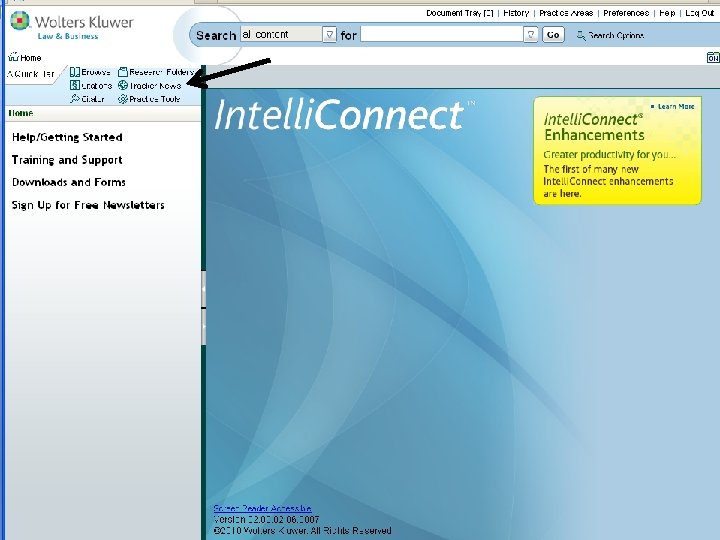Open Preferences in top menu

click(626, 13)
